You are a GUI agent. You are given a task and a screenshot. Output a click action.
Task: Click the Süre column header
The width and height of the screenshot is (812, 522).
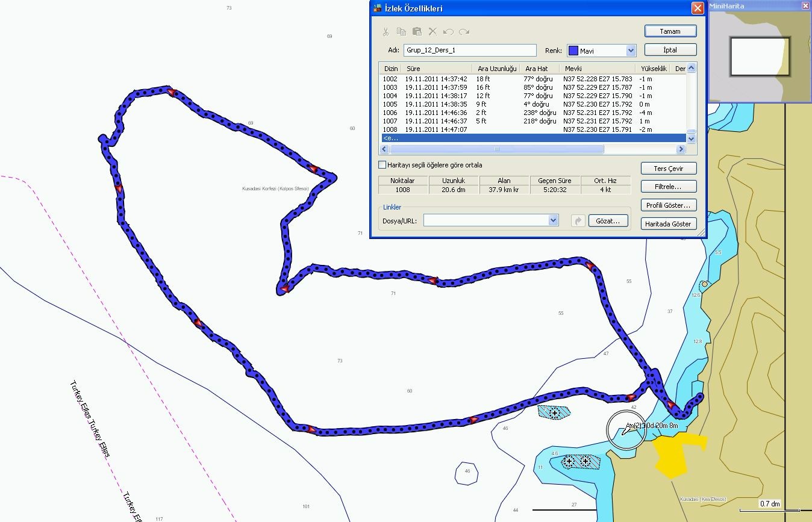point(437,69)
